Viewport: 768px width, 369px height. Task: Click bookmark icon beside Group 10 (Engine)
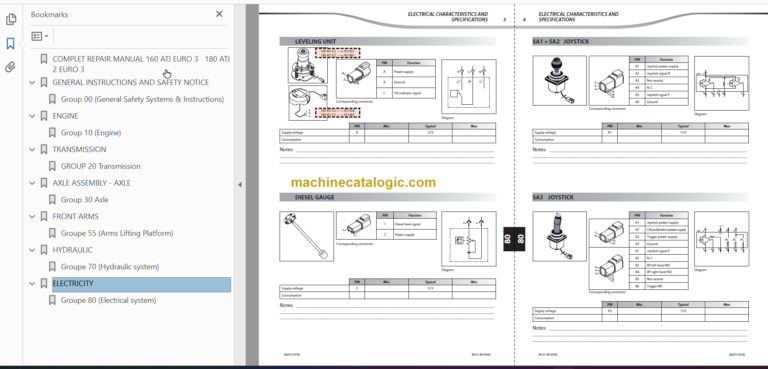click(52, 132)
